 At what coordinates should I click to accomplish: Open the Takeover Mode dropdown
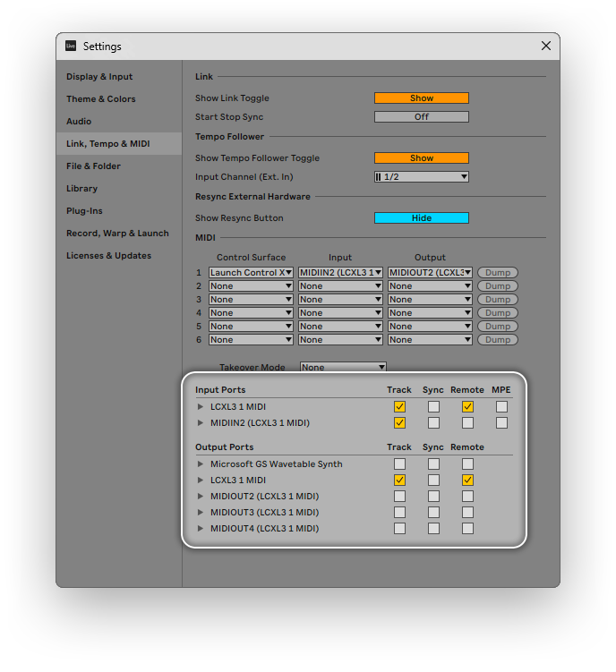[x=343, y=367]
